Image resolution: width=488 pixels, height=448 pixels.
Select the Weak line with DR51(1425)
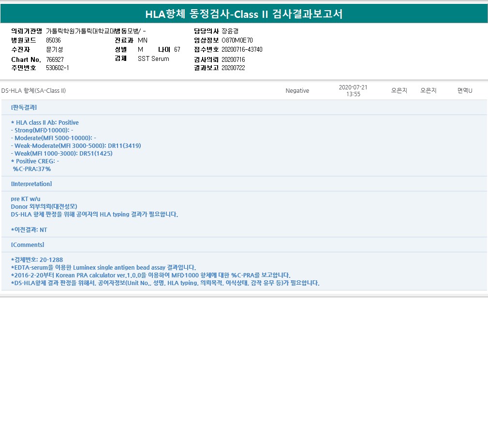[x=61, y=153]
